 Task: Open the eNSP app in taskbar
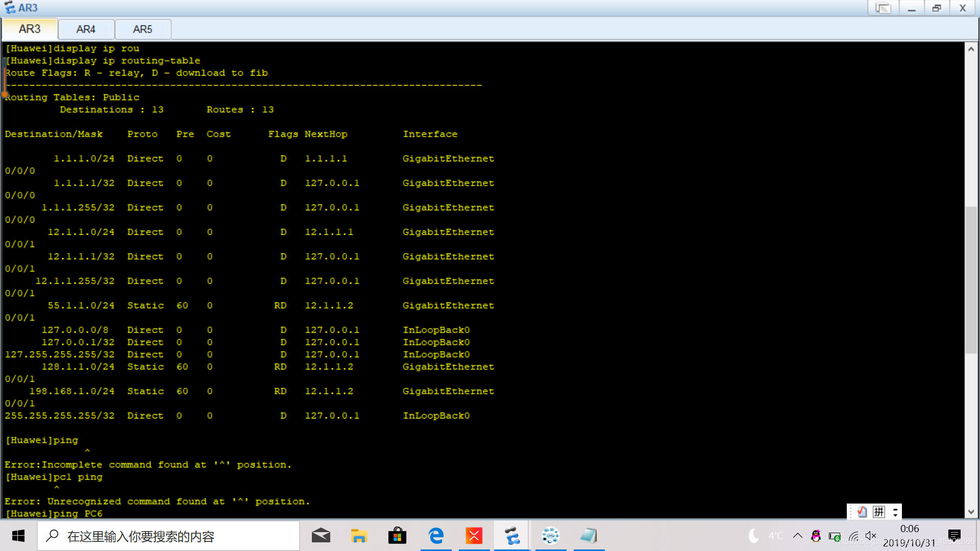[x=512, y=536]
